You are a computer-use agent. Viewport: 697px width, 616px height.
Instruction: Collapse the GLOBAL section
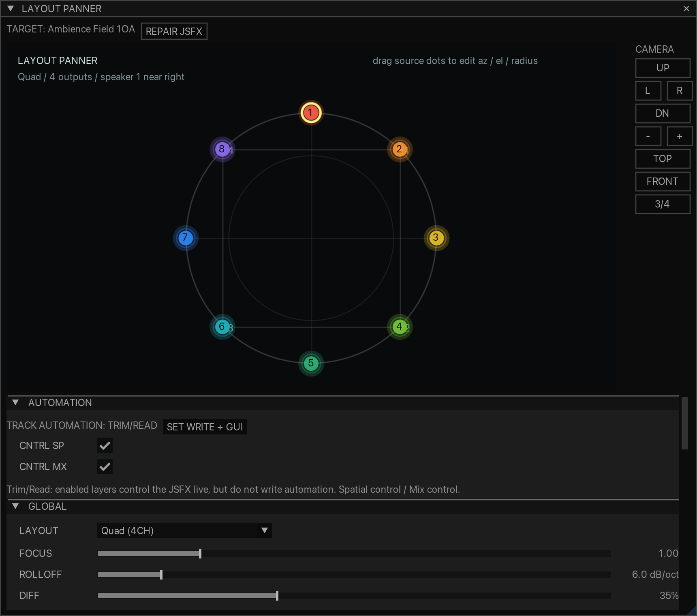pyautogui.click(x=15, y=506)
